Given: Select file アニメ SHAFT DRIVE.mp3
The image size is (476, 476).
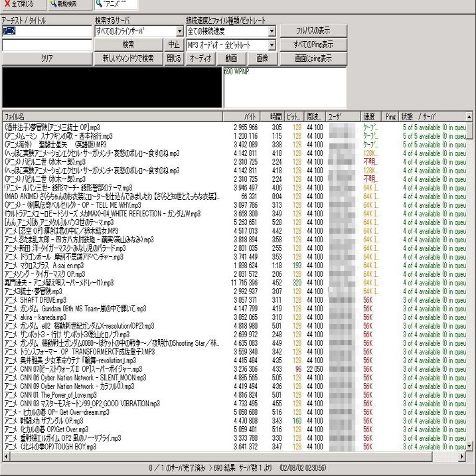Looking at the screenshot, I should [234, 300].
